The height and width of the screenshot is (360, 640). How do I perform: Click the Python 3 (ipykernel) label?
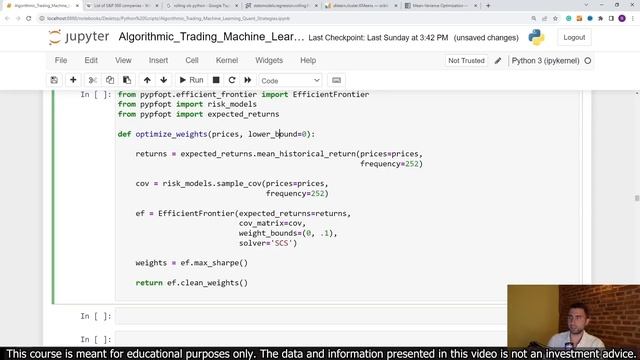pyautogui.click(x=545, y=61)
